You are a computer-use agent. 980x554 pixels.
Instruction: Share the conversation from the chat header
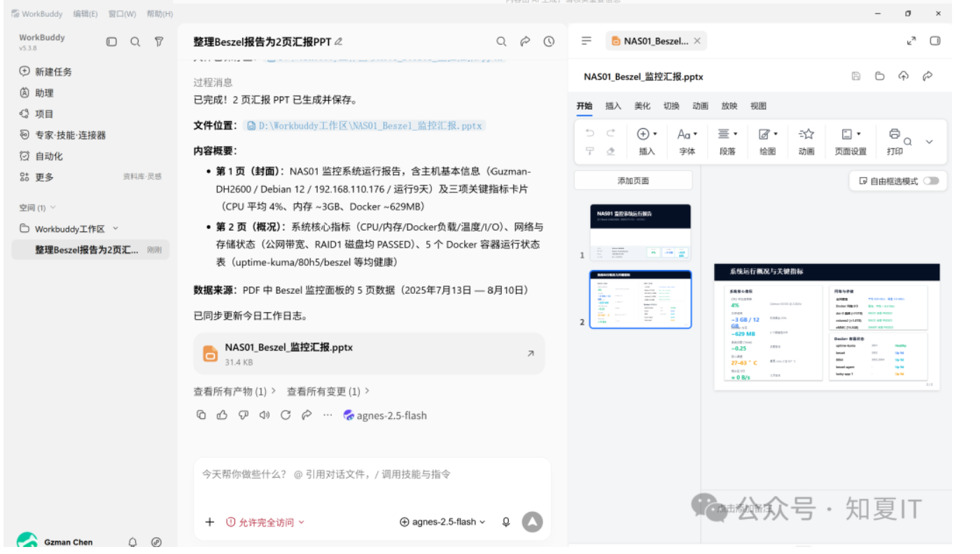pos(525,42)
